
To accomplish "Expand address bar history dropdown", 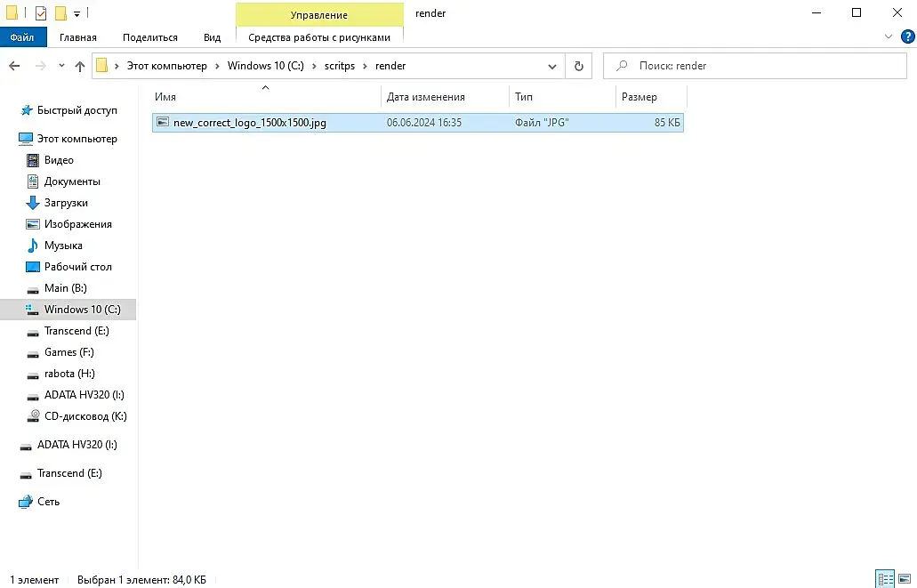I will click(x=552, y=66).
